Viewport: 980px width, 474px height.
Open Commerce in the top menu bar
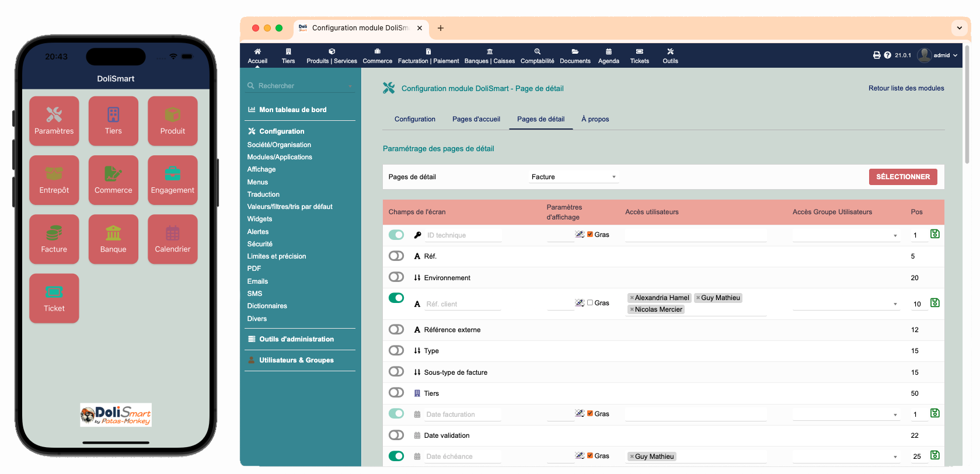point(378,55)
